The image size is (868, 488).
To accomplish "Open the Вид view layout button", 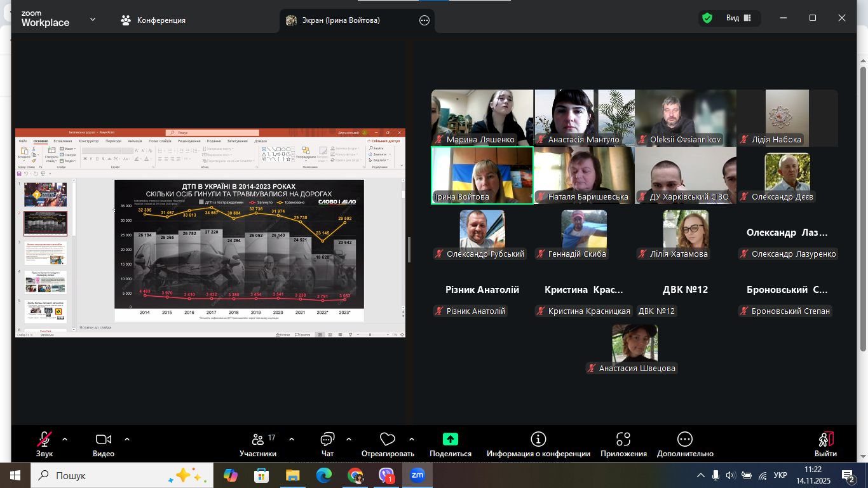I will [739, 18].
